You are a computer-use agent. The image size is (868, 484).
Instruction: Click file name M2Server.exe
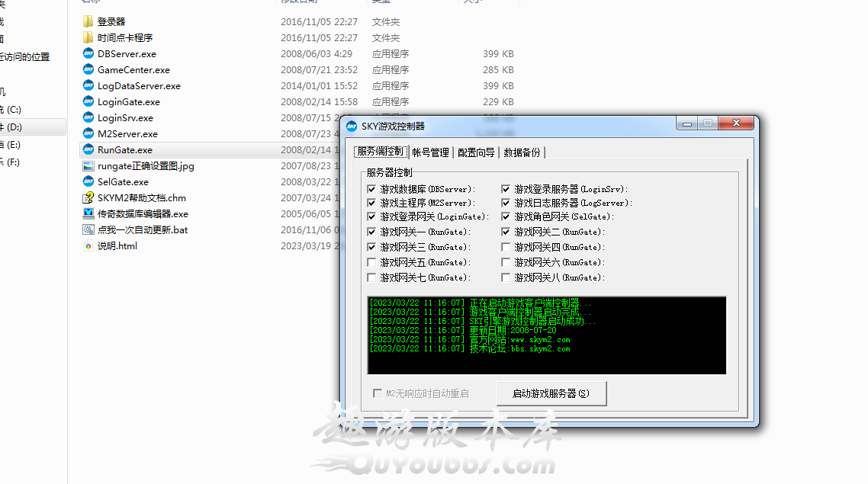pos(128,134)
